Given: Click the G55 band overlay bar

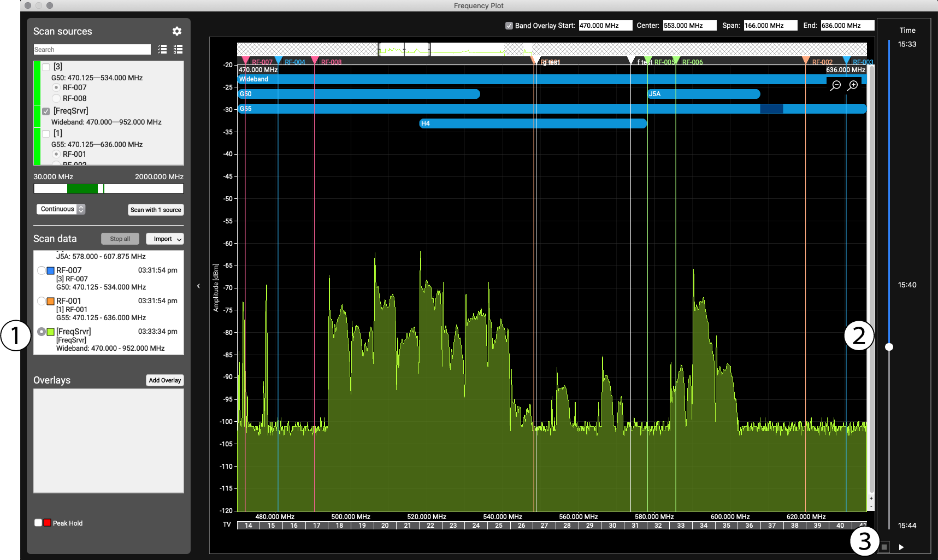Looking at the screenshot, I should click(x=552, y=109).
